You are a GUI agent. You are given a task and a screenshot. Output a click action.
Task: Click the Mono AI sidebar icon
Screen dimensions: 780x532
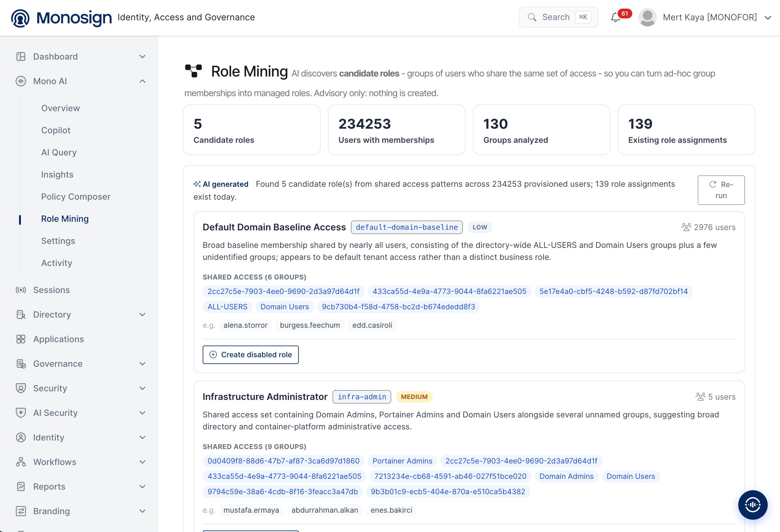[x=21, y=81]
